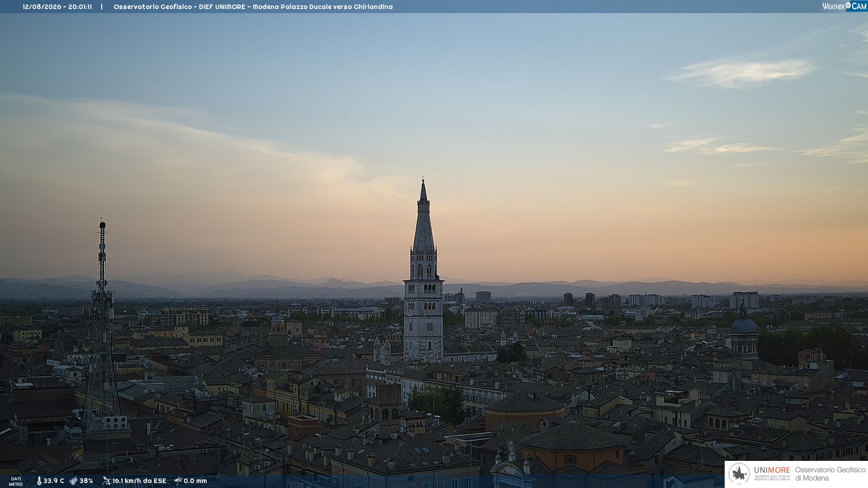This screenshot has width=868, height=488.
Task: Select the 0.0 mm rainfall value
Action: tap(195, 481)
